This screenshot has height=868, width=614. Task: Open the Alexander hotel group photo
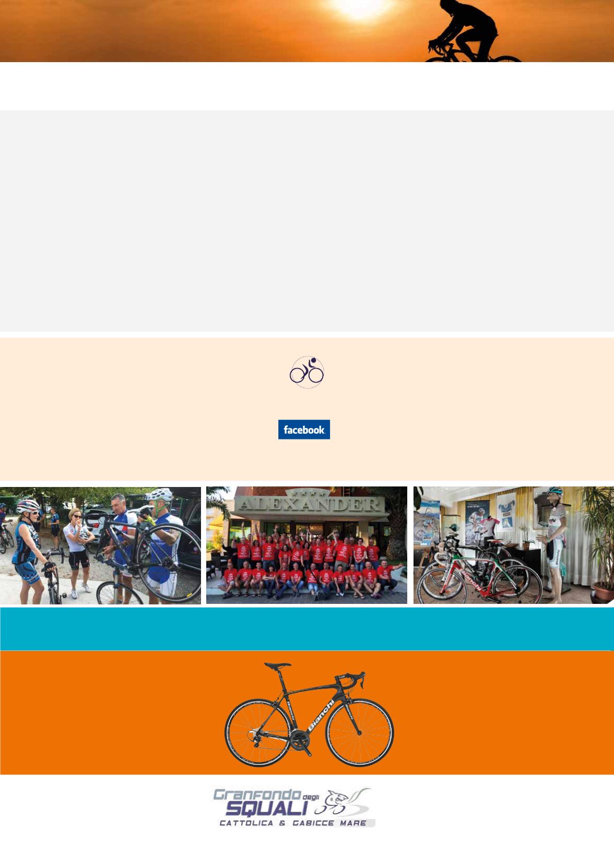point(306,545)
